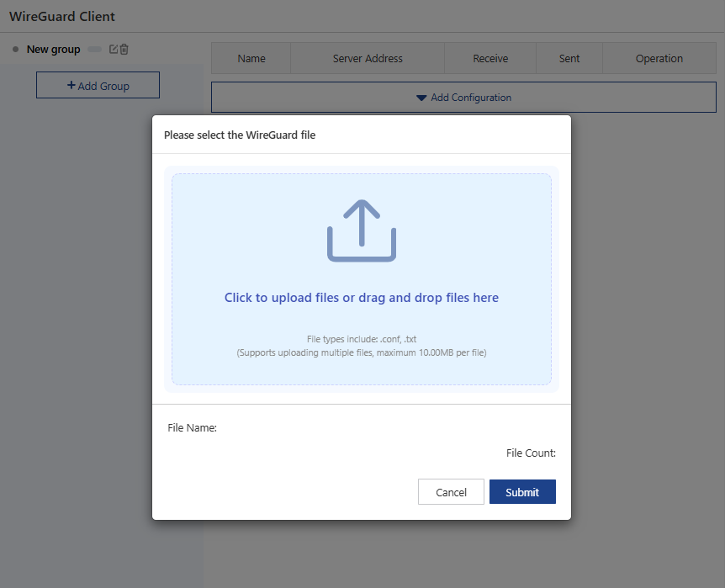Click the upload arrow icon in dialog
The width and height of the screenshot is (725, 588).
click(x=362, y=230)
